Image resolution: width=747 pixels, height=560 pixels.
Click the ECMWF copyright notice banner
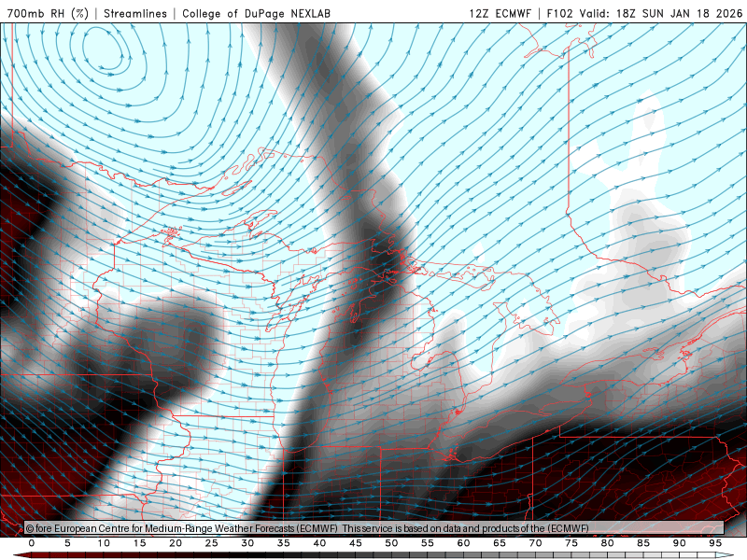point(374,528)
